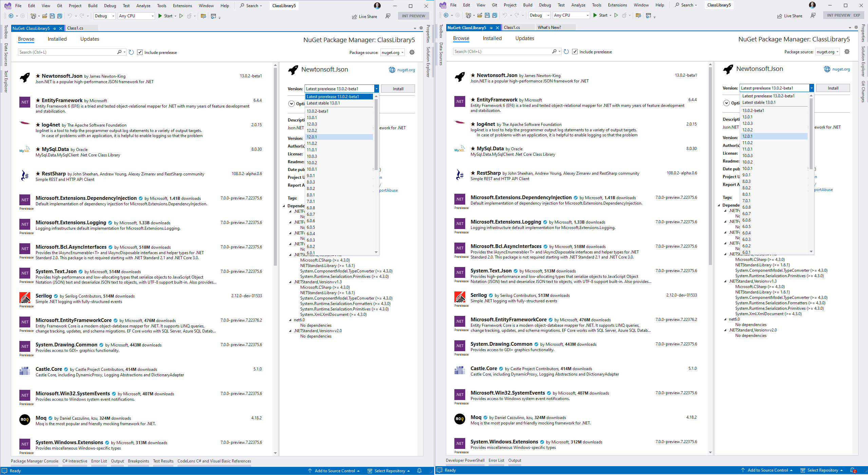This screenshot has width=868, height=475.
Task: Click the Search box in left NuGet browser
Action: 68,52
